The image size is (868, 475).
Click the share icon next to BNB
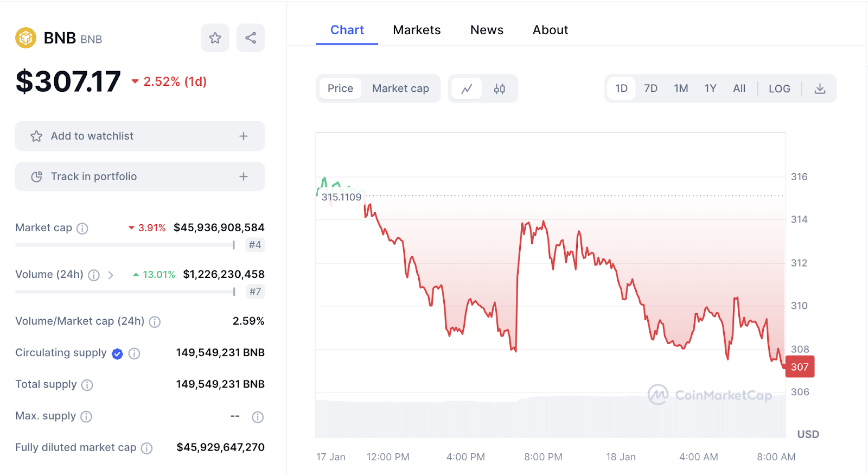click(251, 38)
